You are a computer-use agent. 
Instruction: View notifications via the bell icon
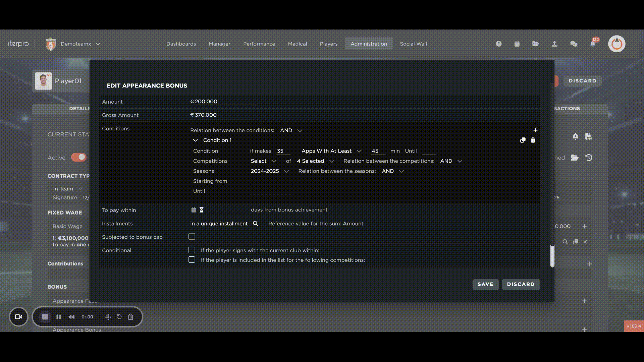click(593, 44)
